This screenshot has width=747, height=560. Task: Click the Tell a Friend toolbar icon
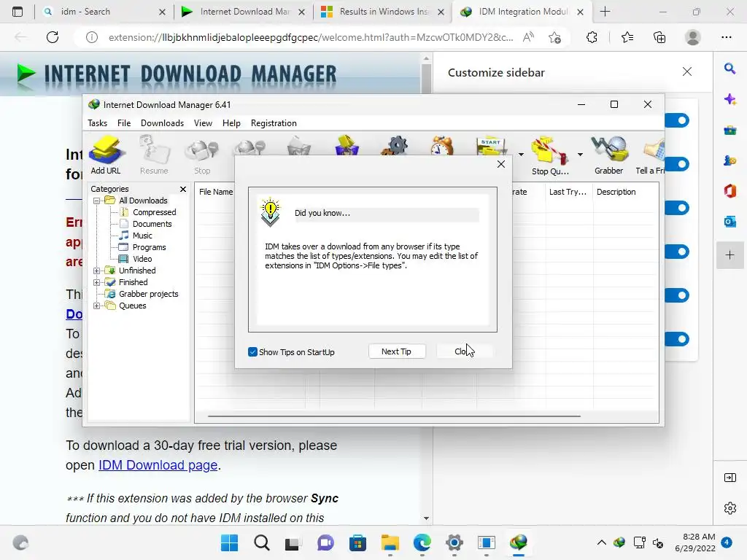pos(651,155)
